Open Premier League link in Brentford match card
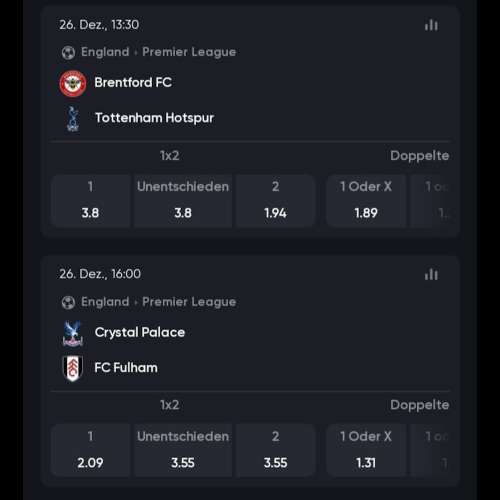Image resolution: width=500 pixels, height=500 pixels. 189,52
